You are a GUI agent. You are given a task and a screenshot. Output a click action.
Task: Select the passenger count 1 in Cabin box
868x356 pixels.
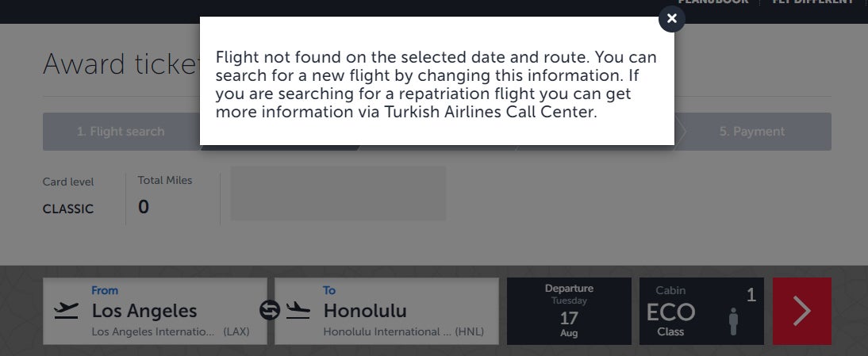coord(751,295)
